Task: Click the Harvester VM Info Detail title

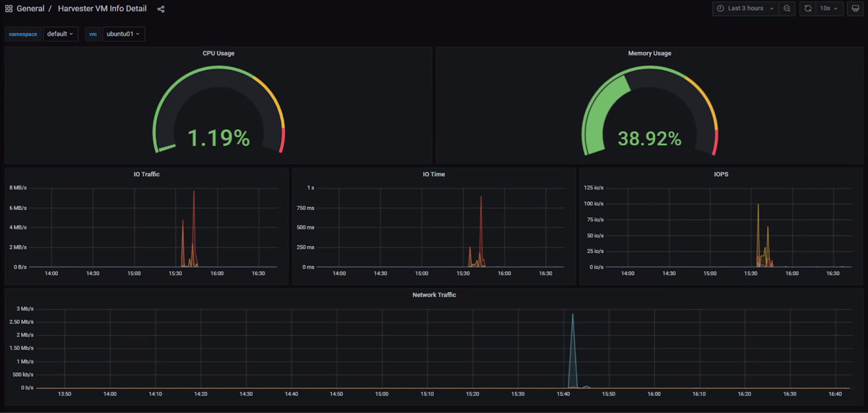Action: [102, 9]
